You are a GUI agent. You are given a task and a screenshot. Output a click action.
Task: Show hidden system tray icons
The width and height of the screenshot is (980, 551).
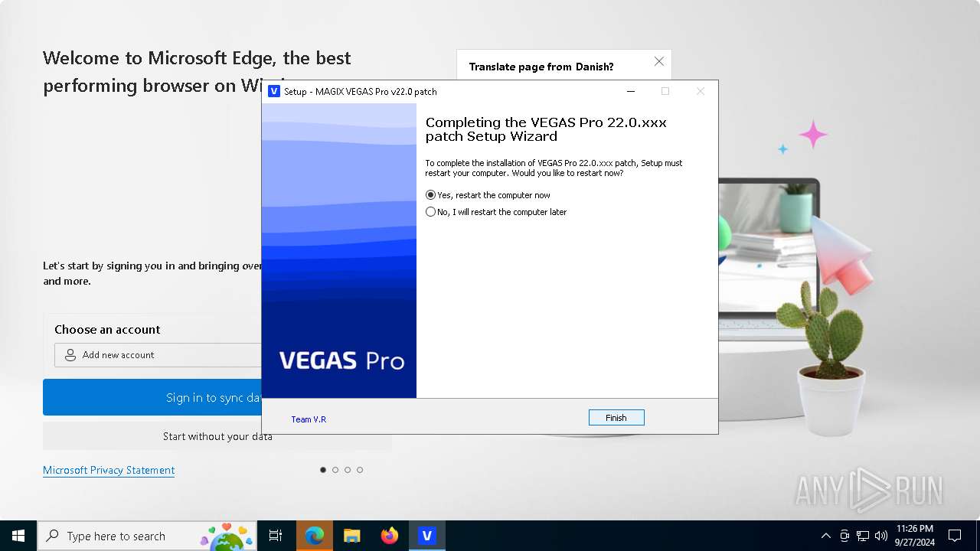pyautogui.click(x=825, y=536)
